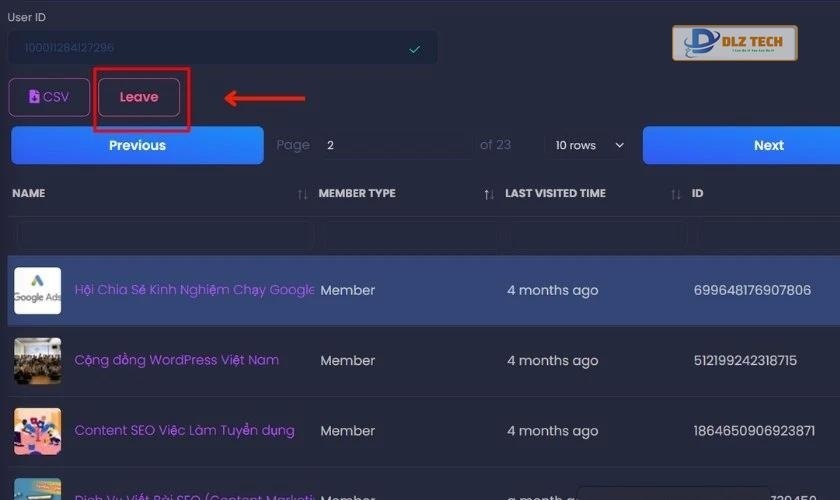Screen dimensions: 840x500
Task: Click the ID 512199242318715
Action: (x=745, y=360)
